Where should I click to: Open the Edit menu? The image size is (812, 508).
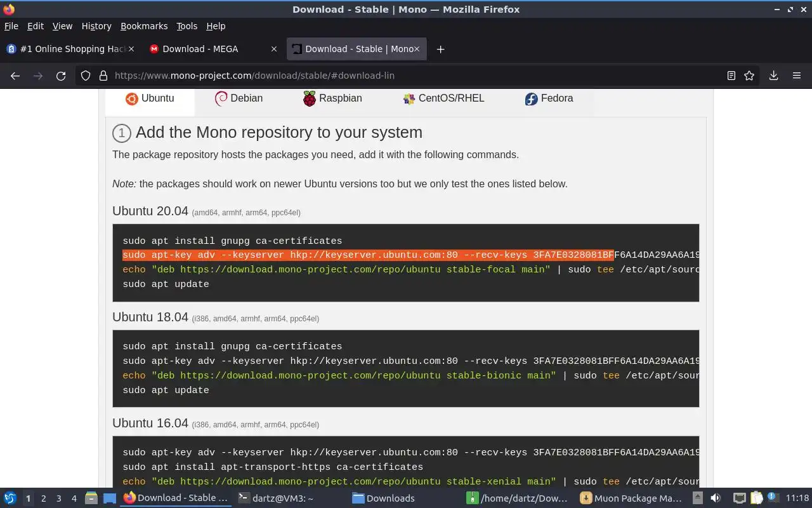[36, 26]
